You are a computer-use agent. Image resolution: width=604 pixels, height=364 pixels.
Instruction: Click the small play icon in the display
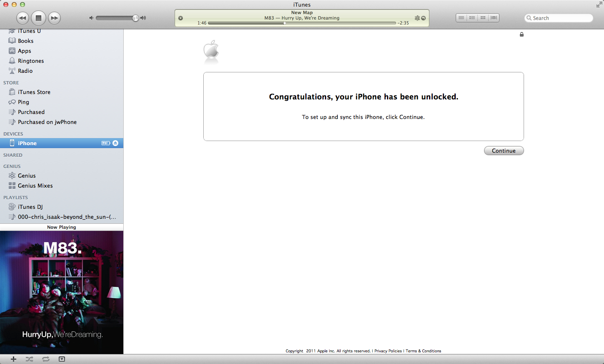180,18
